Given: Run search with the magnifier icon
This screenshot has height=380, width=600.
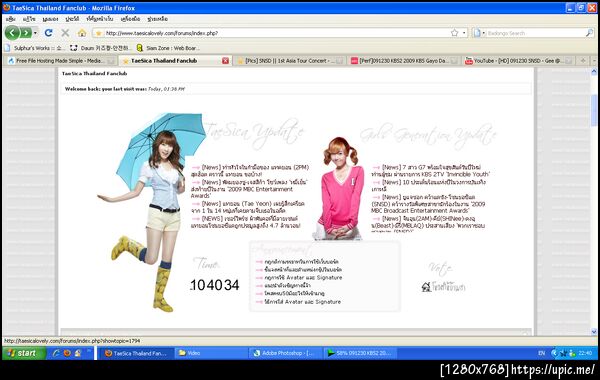Looking at the screenshot, I should [x=589, y=33].
